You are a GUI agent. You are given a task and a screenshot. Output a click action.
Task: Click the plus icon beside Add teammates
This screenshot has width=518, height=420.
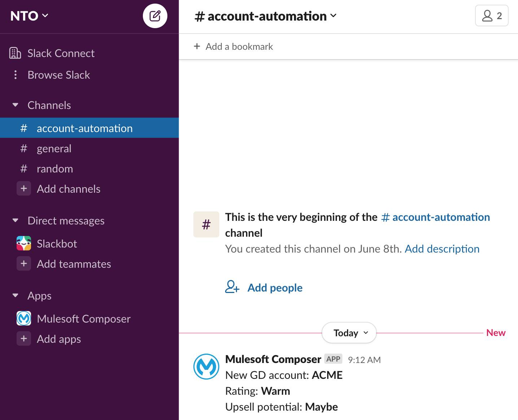click(24, 263)
